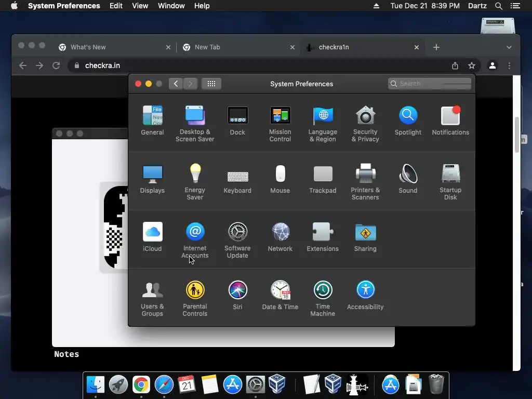Open the iCloud preference pane
This screenshot has height=399, width=532.
[152, 237]
